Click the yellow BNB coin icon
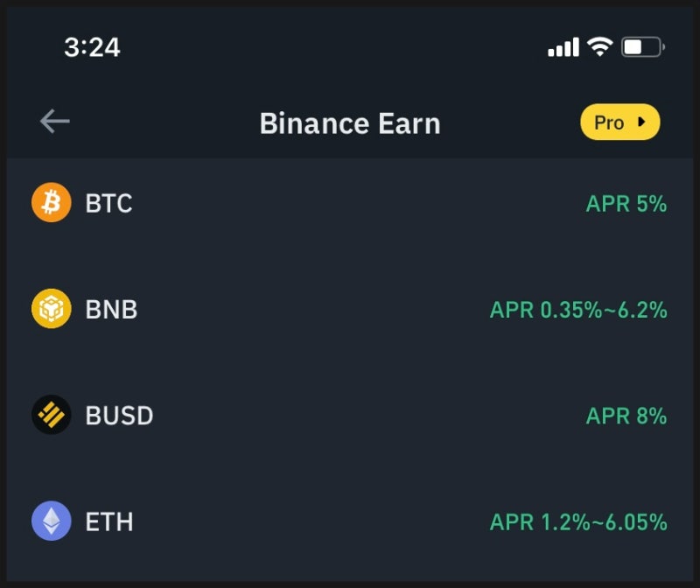This screenshot has width=700, height=588. tap(52, 309)
